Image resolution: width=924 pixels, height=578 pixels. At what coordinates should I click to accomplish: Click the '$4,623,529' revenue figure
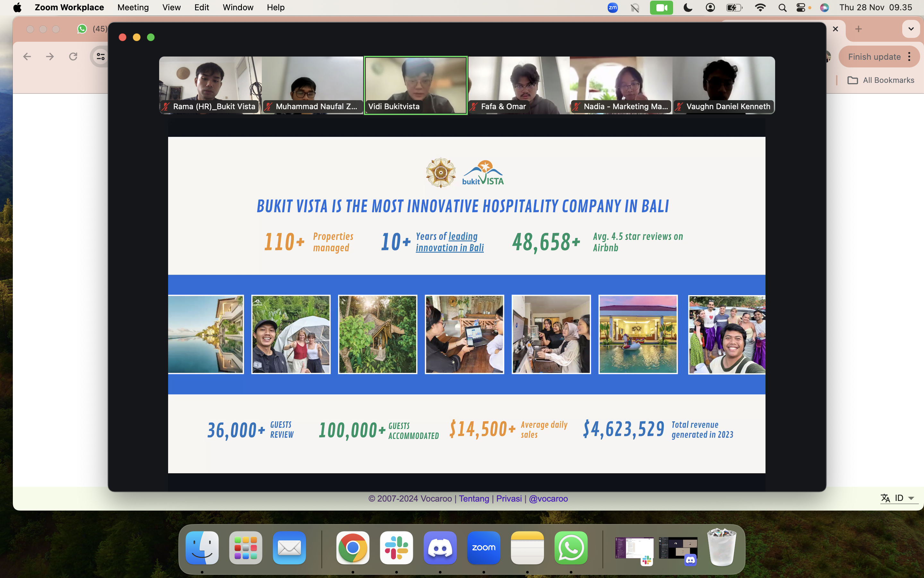624,429
